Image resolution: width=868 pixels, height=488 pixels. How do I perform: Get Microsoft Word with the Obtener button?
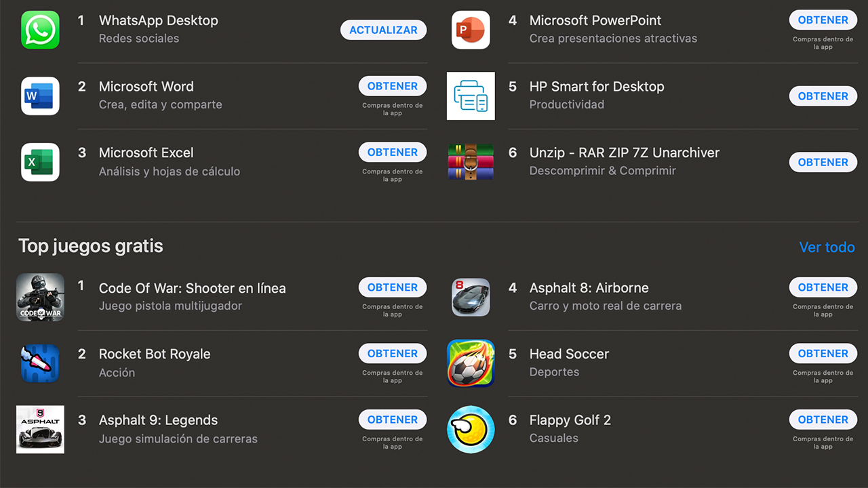(x=393, y=86)
